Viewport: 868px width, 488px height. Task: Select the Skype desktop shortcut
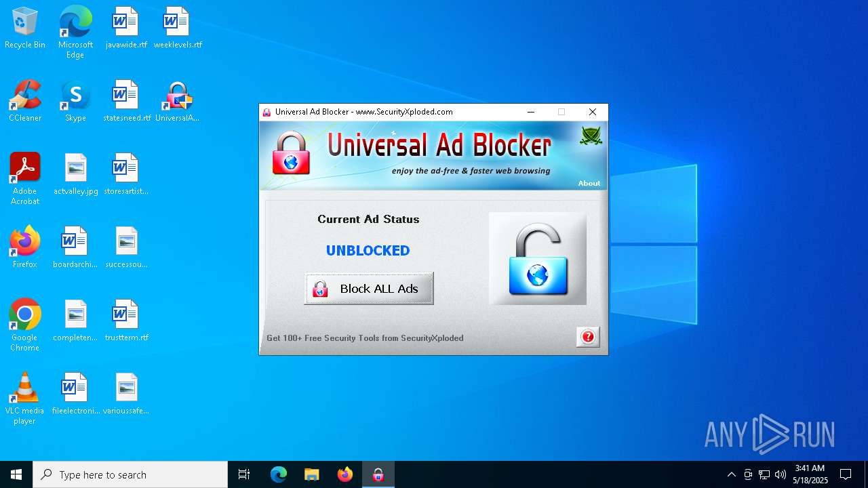[x=75, y=102]
